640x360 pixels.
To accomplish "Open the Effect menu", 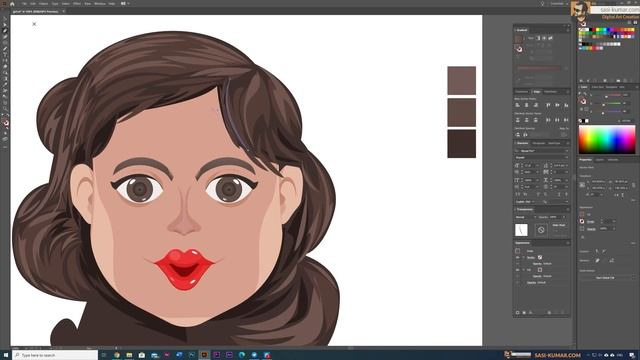I will [77, 3].
